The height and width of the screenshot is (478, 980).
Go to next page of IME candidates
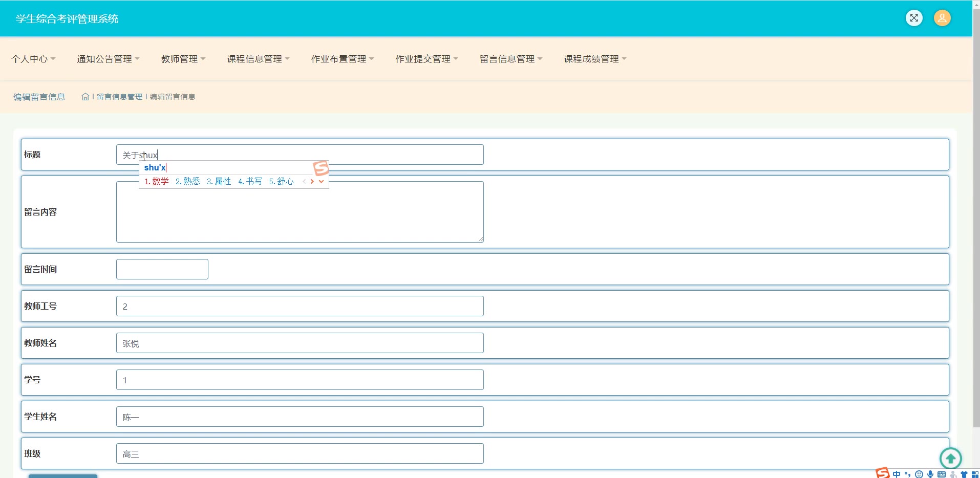coord(312,181)
